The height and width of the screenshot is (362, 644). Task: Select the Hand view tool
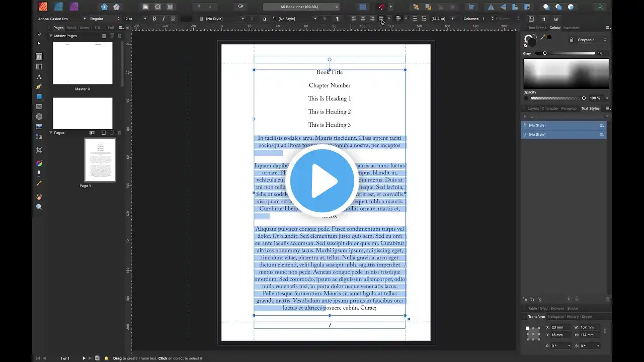[x=39, y=197]
